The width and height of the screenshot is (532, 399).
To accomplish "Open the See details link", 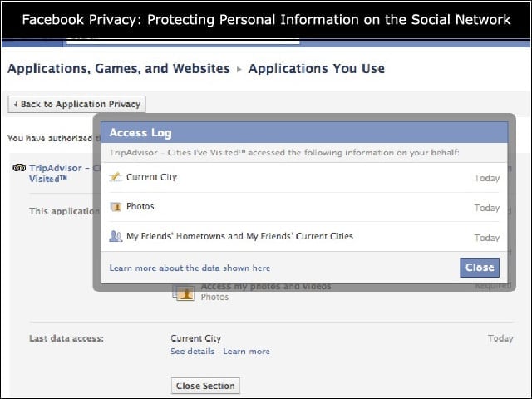I will tap(192, 351).
